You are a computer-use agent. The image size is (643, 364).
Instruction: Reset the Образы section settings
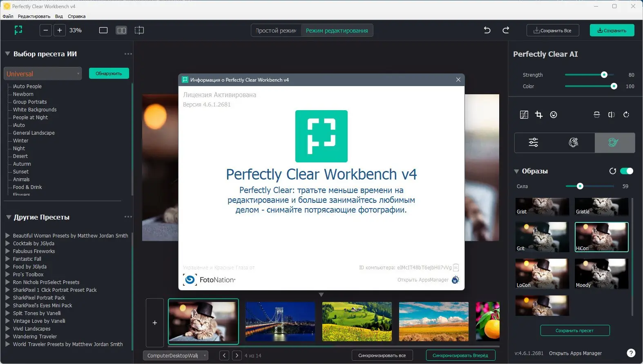coord(613,171)
